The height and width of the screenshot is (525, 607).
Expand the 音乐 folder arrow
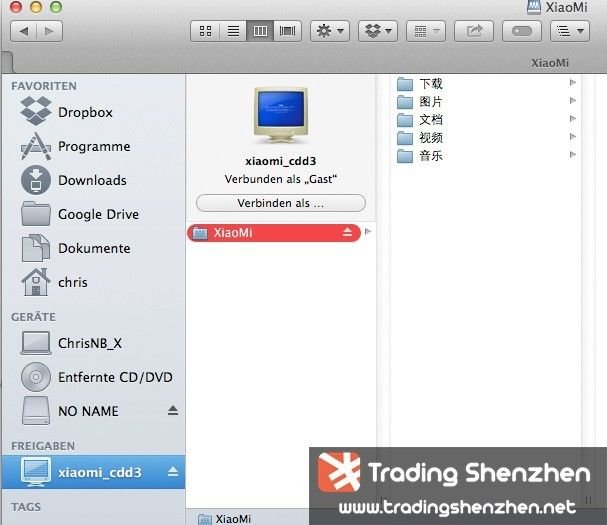(573, 154)
